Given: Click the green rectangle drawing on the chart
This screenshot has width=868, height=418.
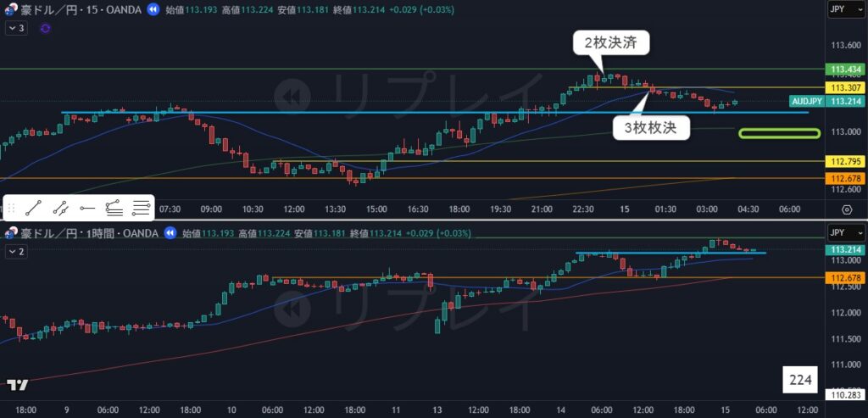Looking at the screenshot, I should click(x=779, y=133).
